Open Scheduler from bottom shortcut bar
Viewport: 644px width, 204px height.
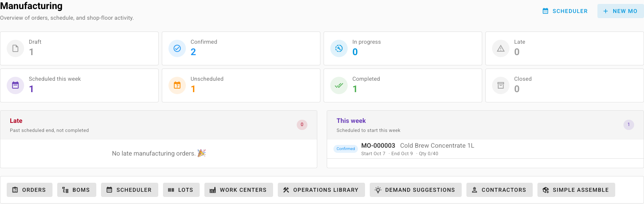129,190
